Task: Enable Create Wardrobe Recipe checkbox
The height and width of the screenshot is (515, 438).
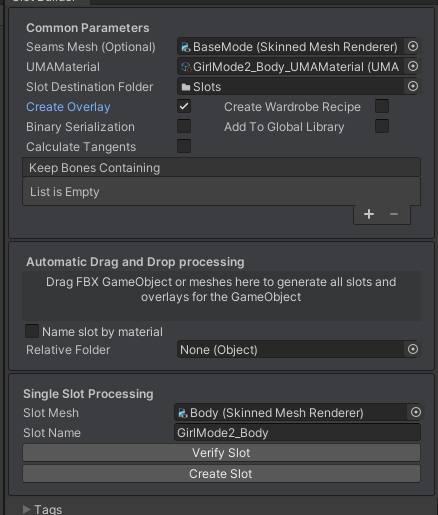Action: pos(382,106)
